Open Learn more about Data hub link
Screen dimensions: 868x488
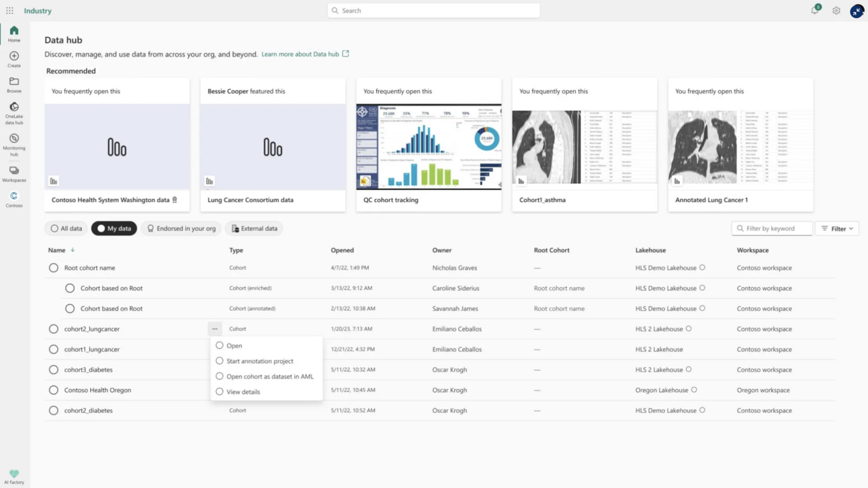pyautogui.click(x=300, y=54)
